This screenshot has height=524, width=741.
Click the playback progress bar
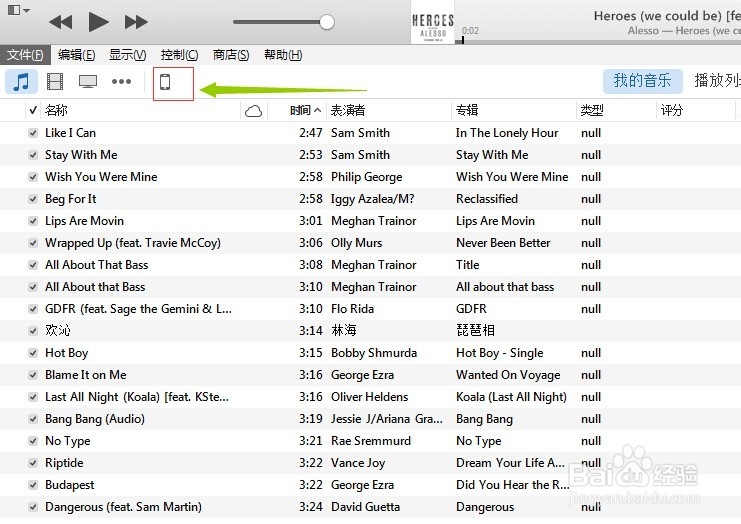[x=600, y=42]
